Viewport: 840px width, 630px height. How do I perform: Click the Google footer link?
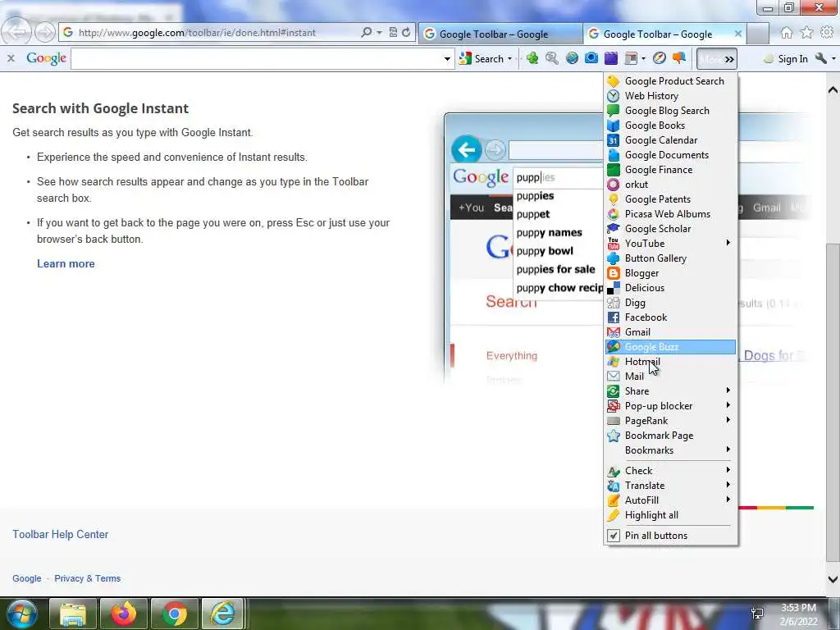point(27,578)
